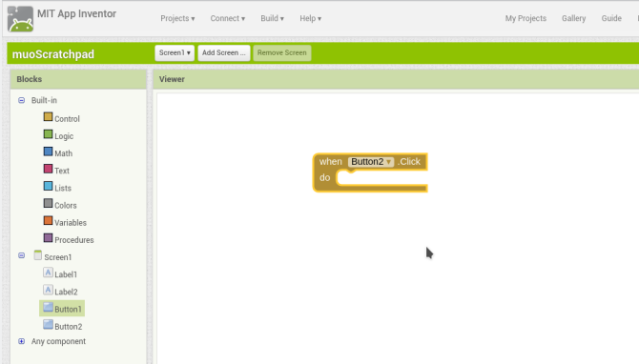Open the Control blocks drawer
Image resolution: width=639 pixels, height=364 pixels.
click(x=62, y=118)
